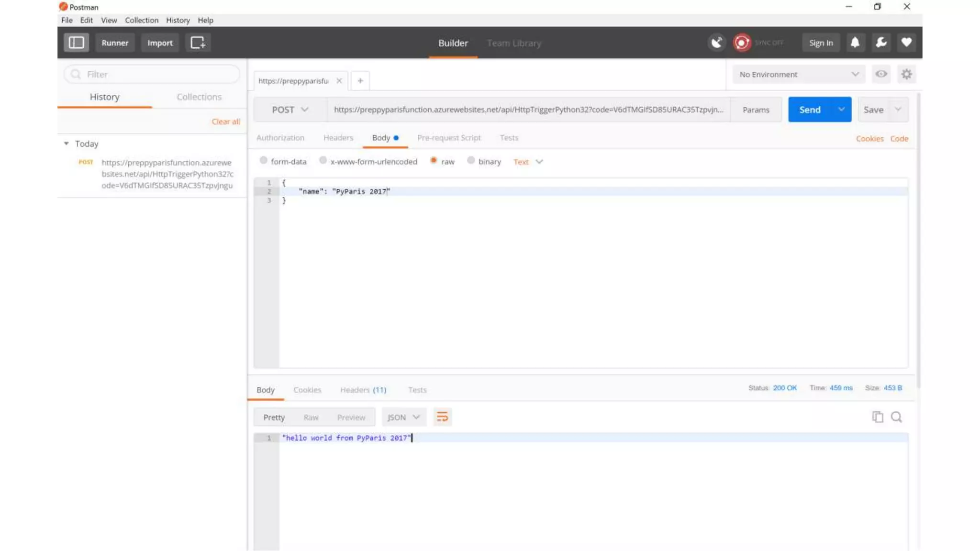Click the blue Send button

tap(810, 110)
